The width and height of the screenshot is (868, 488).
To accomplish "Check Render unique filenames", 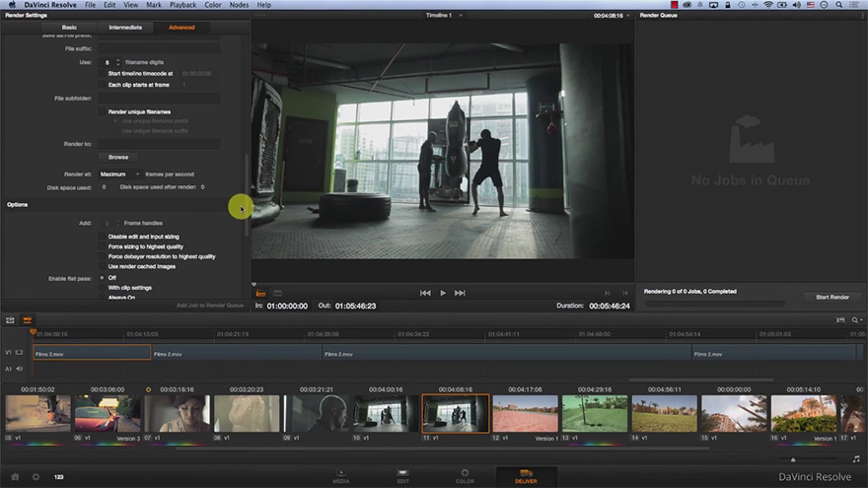I will [102, 111].
